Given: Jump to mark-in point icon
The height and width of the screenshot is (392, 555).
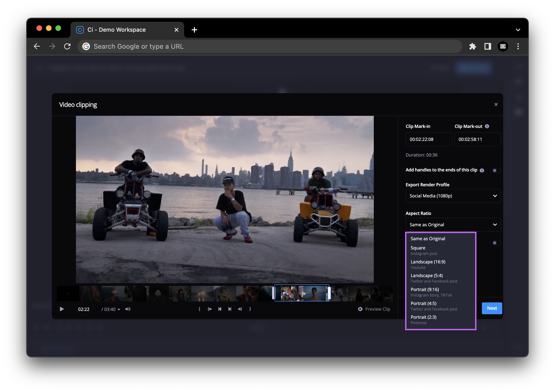Looking at the screenshot, I should (x=210, y=309).
